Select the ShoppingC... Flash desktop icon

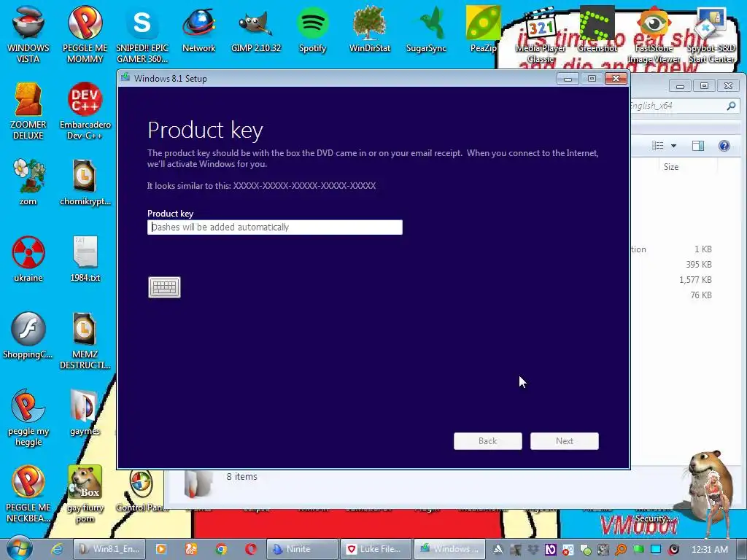coord(28,335)
